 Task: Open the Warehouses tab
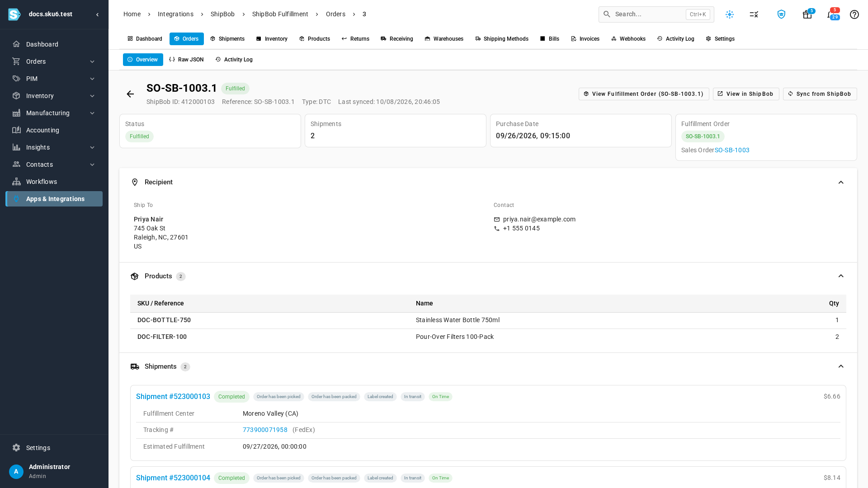(444, 39)
